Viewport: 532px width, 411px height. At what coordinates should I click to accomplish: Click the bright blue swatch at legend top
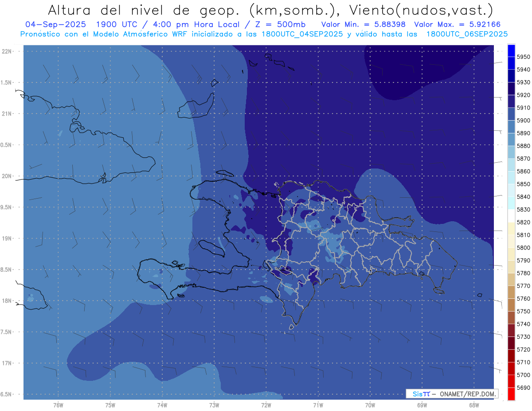pyautogui.click(x=511, y=50)
